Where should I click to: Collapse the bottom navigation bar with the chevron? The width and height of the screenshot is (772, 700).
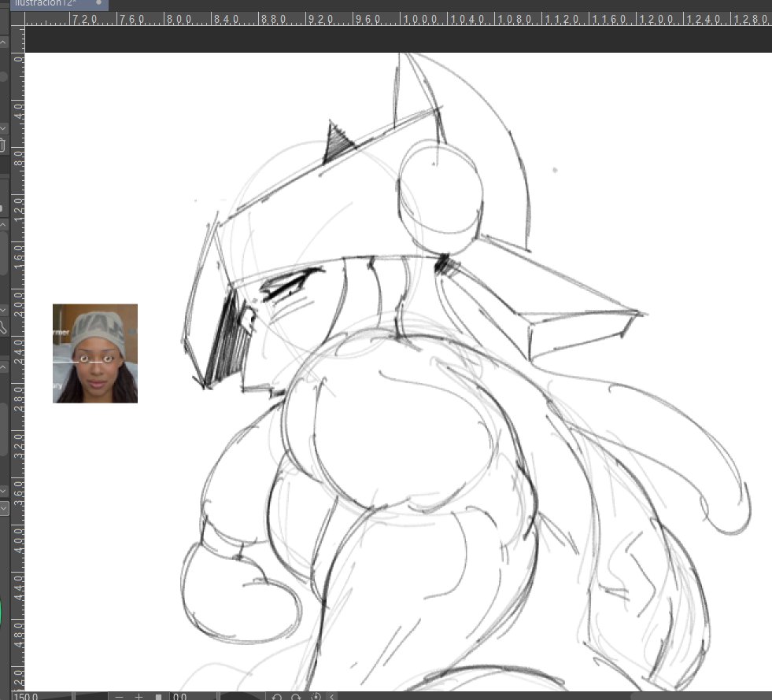point(332,697)
